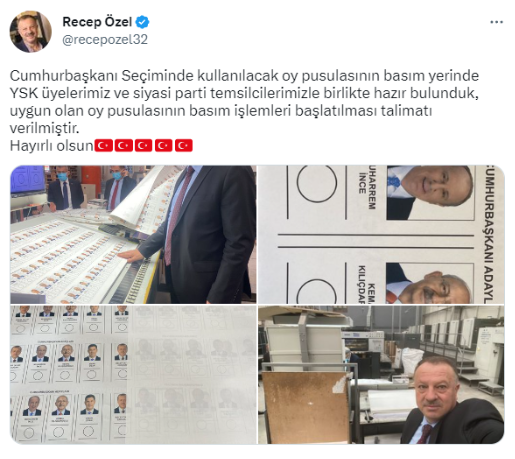515x459 pixels.
Task: Click the last Turkish flag emoji
Action: click(x=184, y=146)
